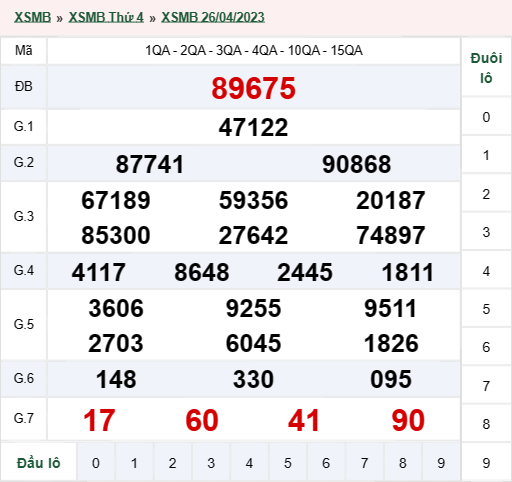Click the G.1 prize number 47122
The width and height of the screenshot is (512, 482).
click(x=253, y=127)
